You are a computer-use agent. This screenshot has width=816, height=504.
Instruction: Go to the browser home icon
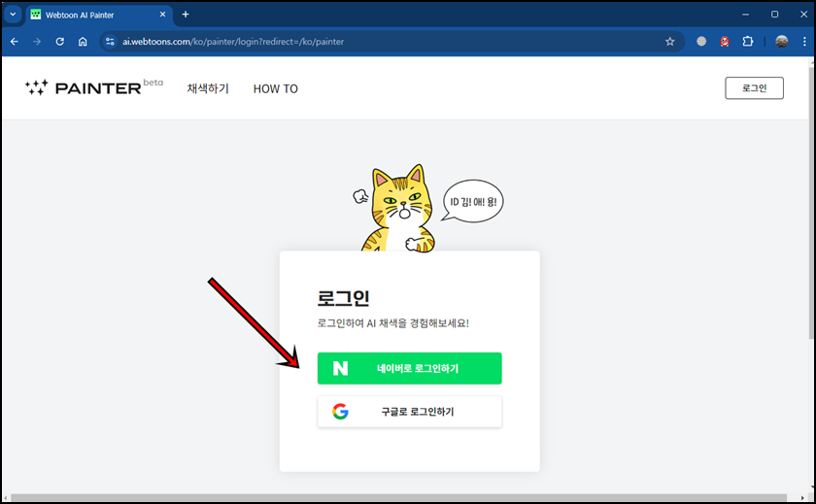83,42
